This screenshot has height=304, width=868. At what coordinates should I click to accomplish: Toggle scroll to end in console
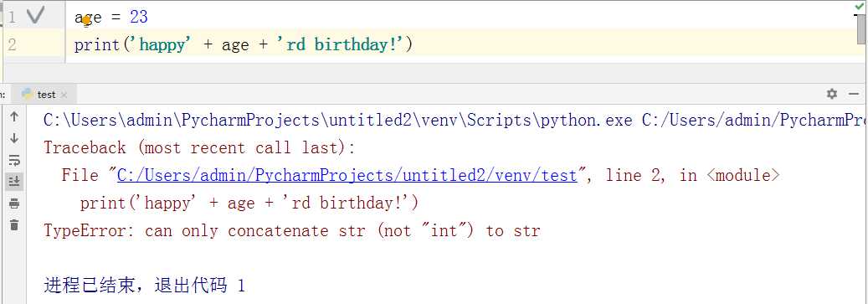[x=14, y=181]
